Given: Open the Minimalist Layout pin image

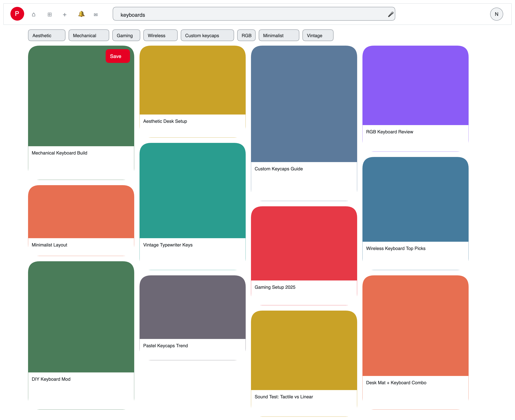Looking at the screenshot, I should [81, 212].
